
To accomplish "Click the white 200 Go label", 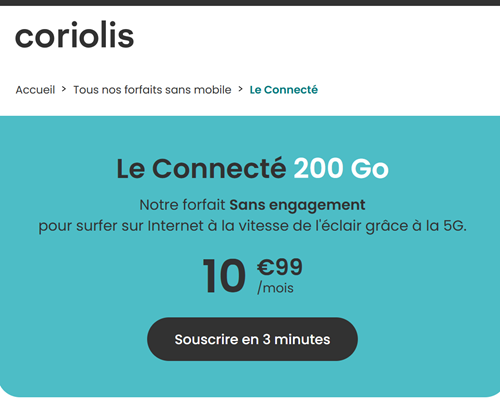I will click(x=341, y=168).
